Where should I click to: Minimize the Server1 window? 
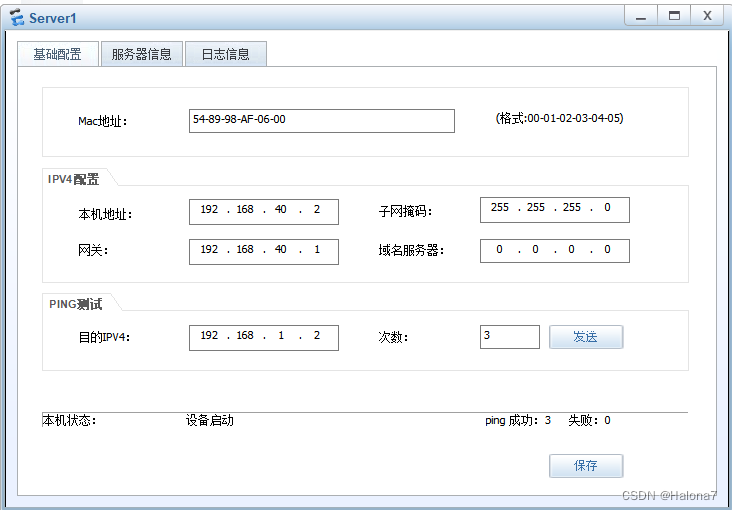[641, 16]
